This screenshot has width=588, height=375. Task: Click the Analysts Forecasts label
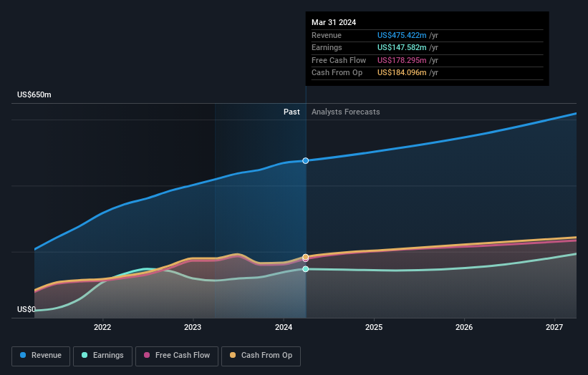pos(346,112)
